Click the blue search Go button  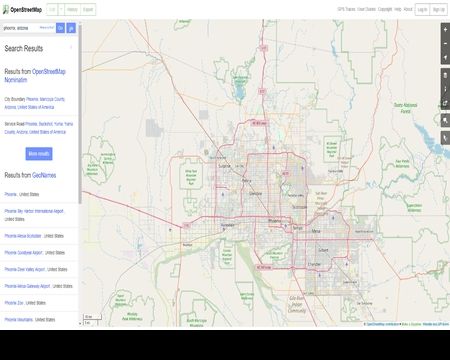(60, 28)
